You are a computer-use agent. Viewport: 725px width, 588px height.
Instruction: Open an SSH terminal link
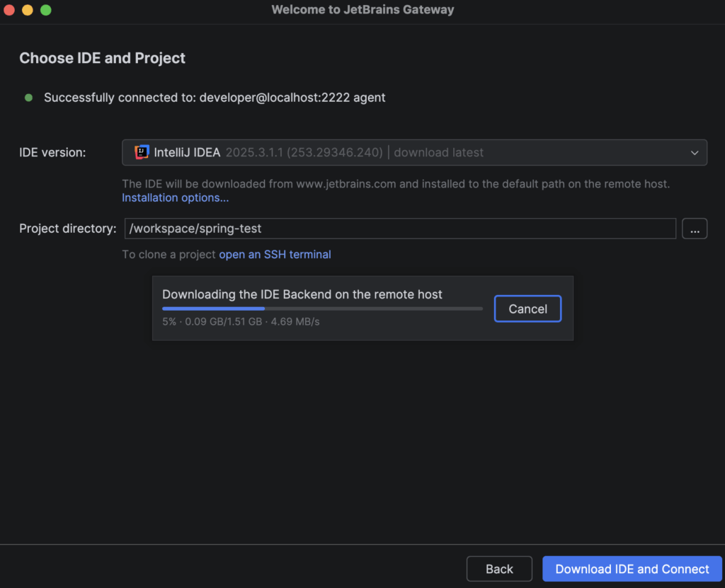275,254
